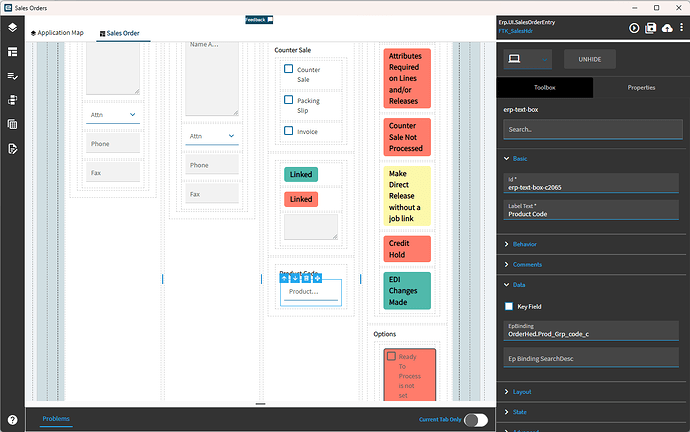Viewport: 690px width, 432px height.
Task: Click the Erp.UI.SalesOrderEntry title text
Action: click(x=527, y=22)
